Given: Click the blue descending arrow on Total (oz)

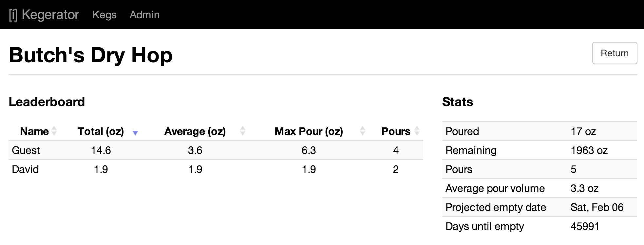Looking at the screenshot, I should tap(135, 133).
